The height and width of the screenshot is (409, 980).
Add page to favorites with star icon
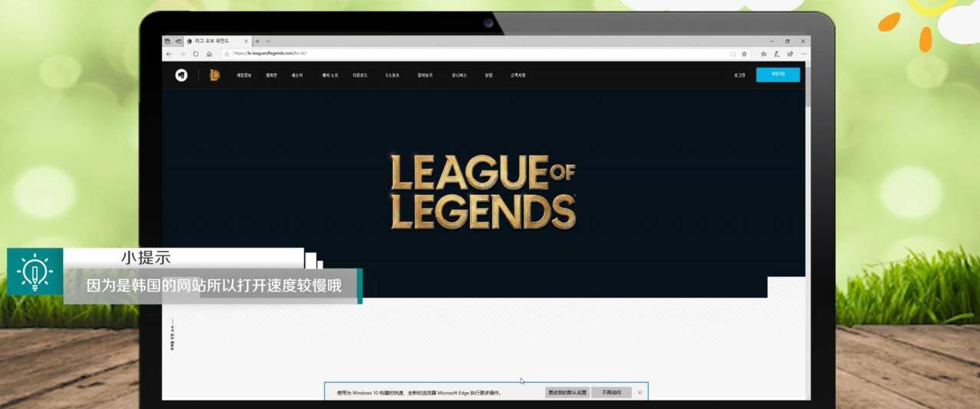tap(743, 54)
